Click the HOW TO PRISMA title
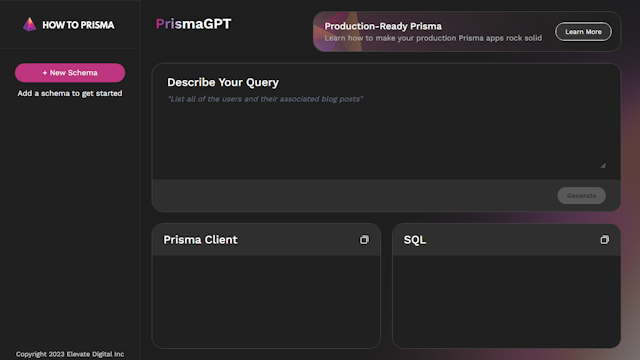 coord(78,25)
